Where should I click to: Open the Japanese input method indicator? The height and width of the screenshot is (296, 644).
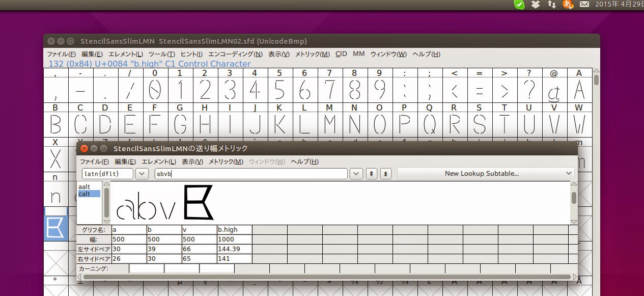(x=568, y=4)
